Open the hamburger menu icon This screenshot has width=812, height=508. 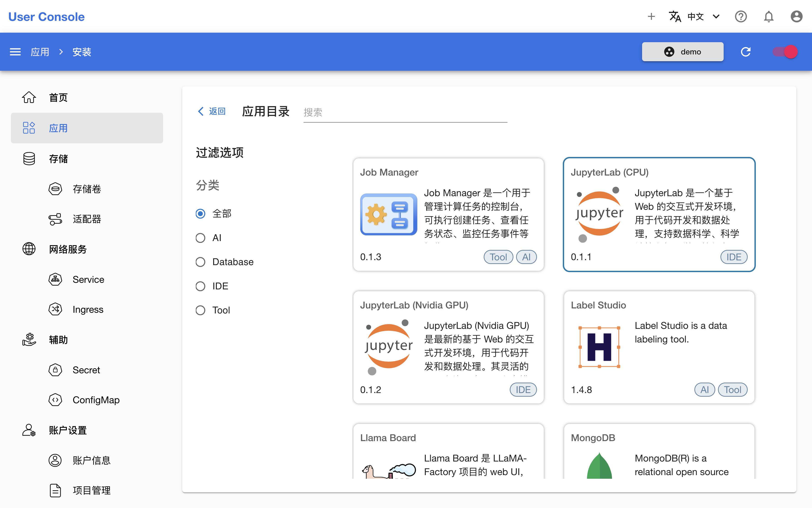(x=15, y=52)
